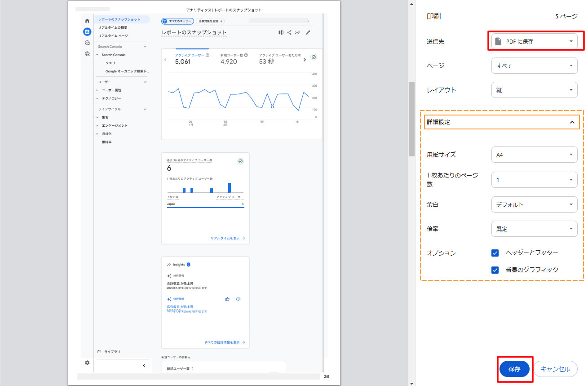Image resolution: width=588 pixels, height=386 pixels.
Task: Click the pencil edit icon beside report title
Action: tap(308, 32)
